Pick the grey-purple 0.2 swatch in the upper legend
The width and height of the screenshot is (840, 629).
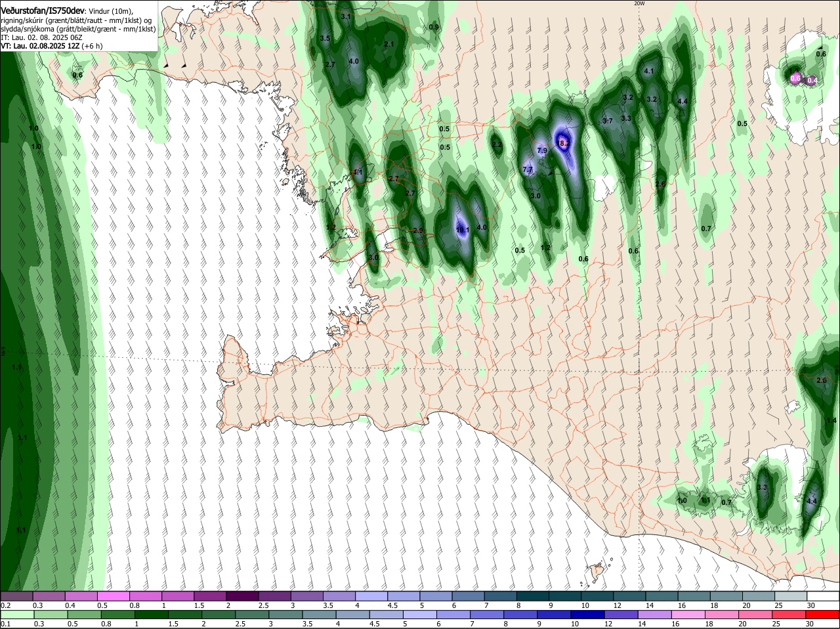pos(16,596)
